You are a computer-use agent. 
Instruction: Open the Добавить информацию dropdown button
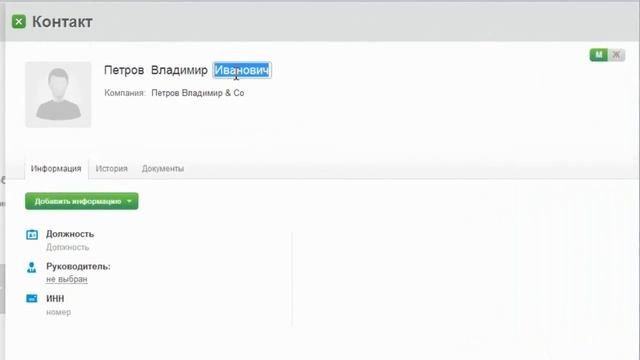point(82,201)
